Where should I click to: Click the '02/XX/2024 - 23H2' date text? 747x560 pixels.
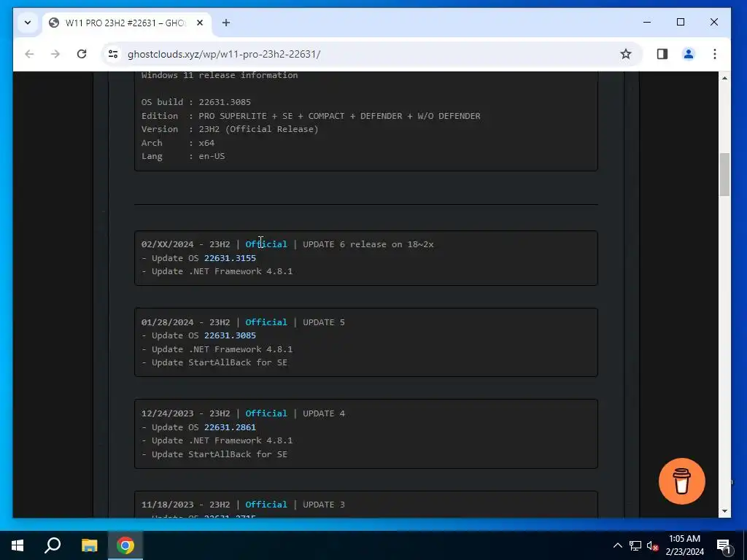tap(185, 244)
